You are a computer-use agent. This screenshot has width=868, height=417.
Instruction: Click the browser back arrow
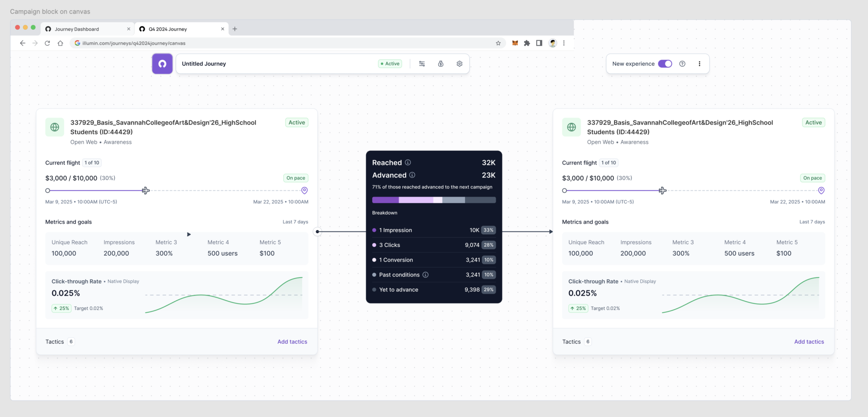coord(22,43)
